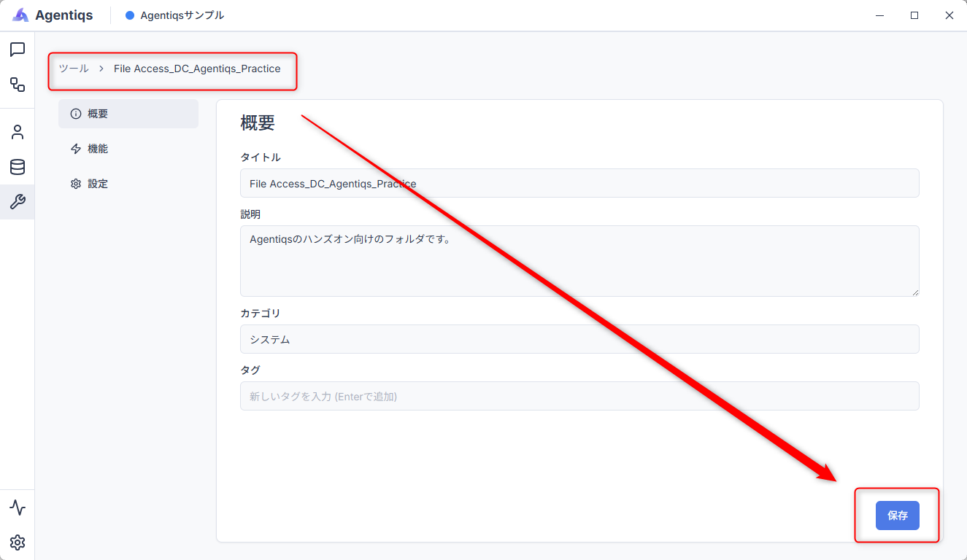Click the Agentiqsサンプル workspace name
This screenshot has height=560, width=967.
coord(182,15)
